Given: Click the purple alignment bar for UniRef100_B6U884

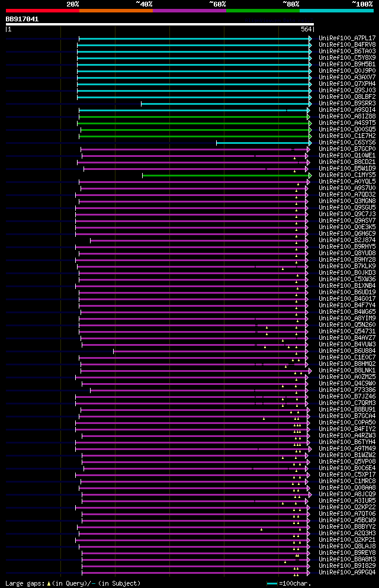Looking at the screenshot, I should (x=210, y=351).
